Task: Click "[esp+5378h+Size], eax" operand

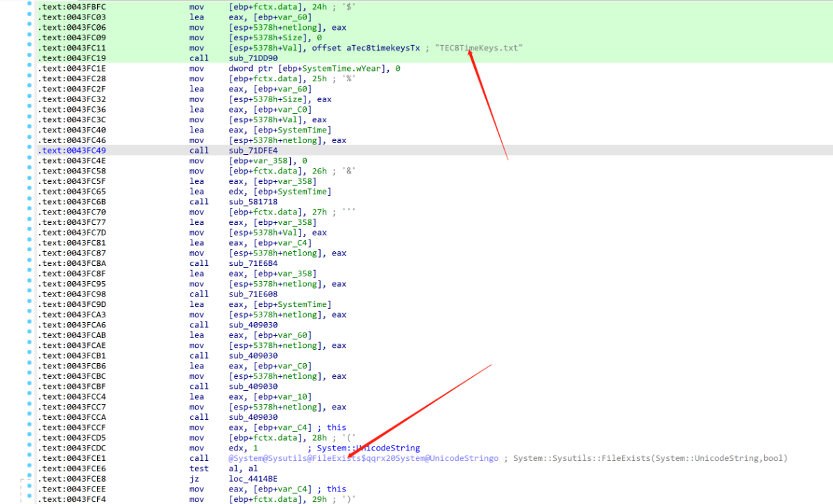Action: coord(280,99)
